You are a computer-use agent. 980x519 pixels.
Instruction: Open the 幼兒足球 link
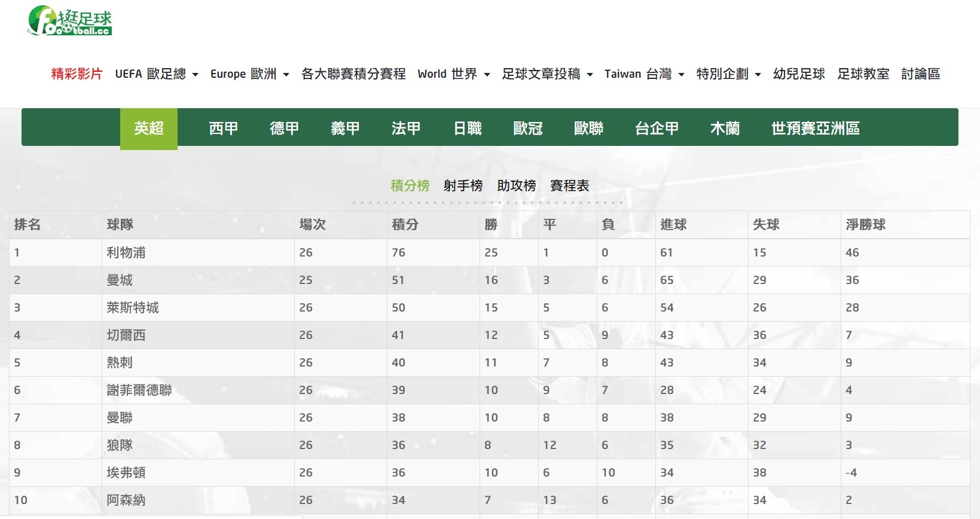[799, 74]
